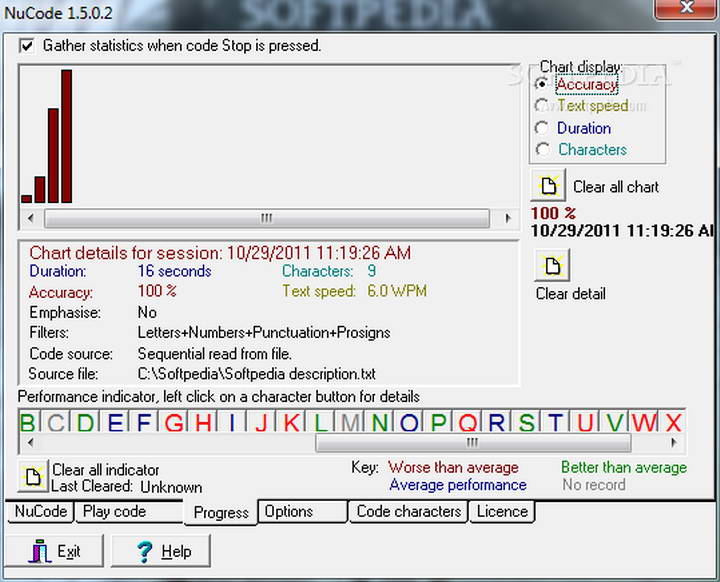Click the shortest accuracy bar in chart

click(x=27, y=199)
